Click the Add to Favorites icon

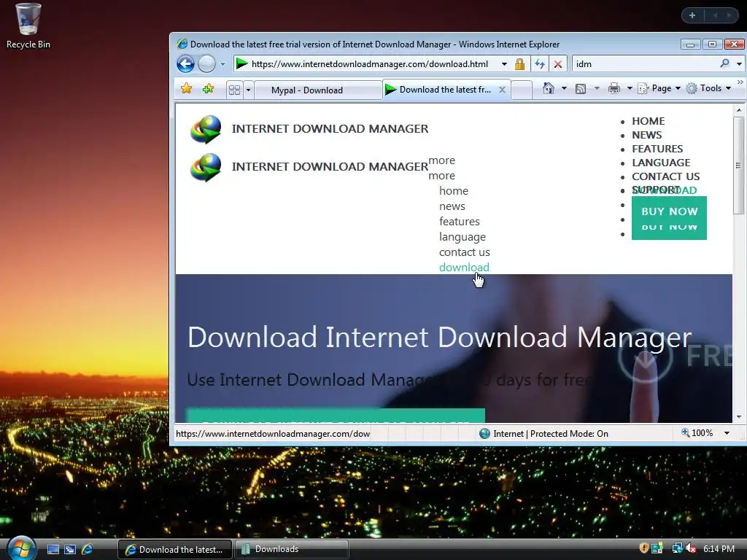pos(208,88)
